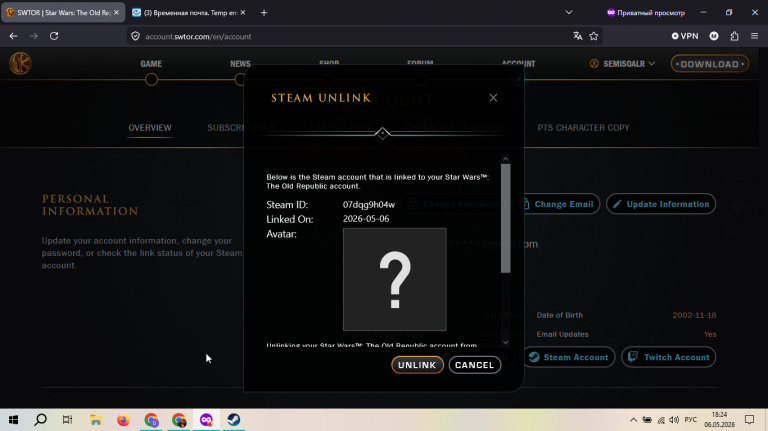Click the PERSONAL INFORMATION heading
Viewport: 768px width, 431px height.
(90, 205)
